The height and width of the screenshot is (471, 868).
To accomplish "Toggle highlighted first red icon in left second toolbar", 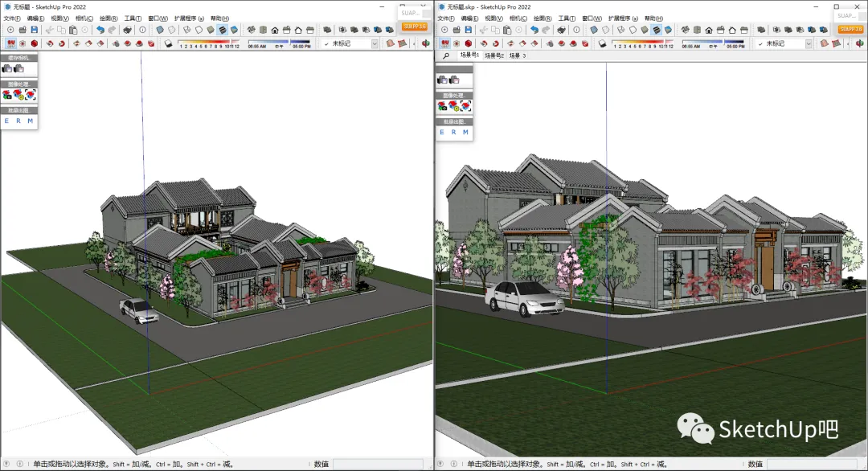I will click(x=10, y=43).
